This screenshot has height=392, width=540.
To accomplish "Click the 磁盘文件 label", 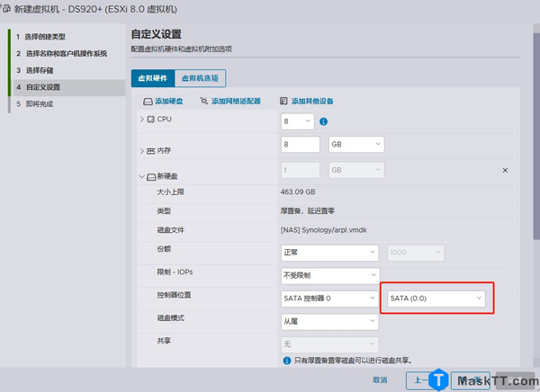I will pos(170,230).
